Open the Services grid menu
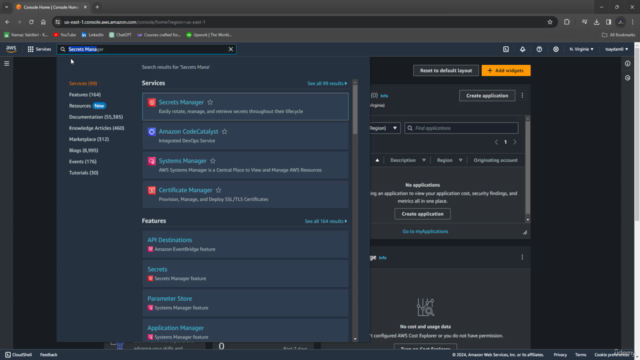Image resolution: width=640 pixels, height=360 pixels. coord(39,49)
